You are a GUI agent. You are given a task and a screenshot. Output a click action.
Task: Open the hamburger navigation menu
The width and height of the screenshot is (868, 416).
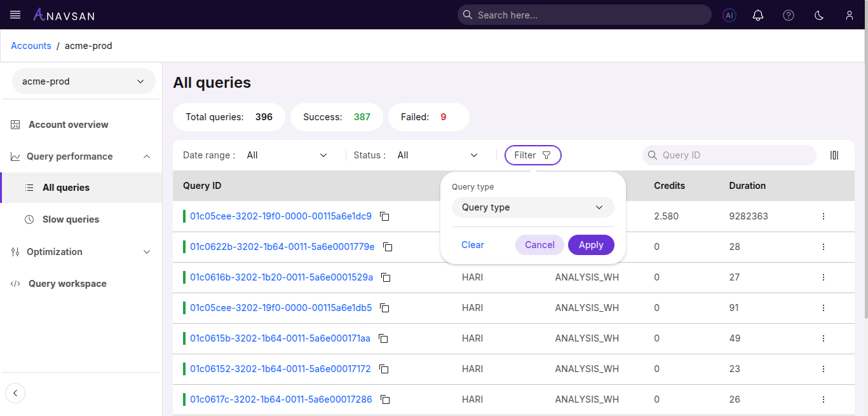(x=15, y=15)
